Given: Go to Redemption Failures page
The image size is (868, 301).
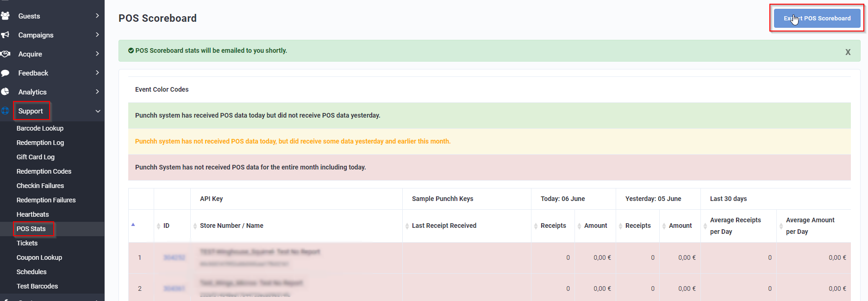Looking at the screenshot, I should pos(46,200).
